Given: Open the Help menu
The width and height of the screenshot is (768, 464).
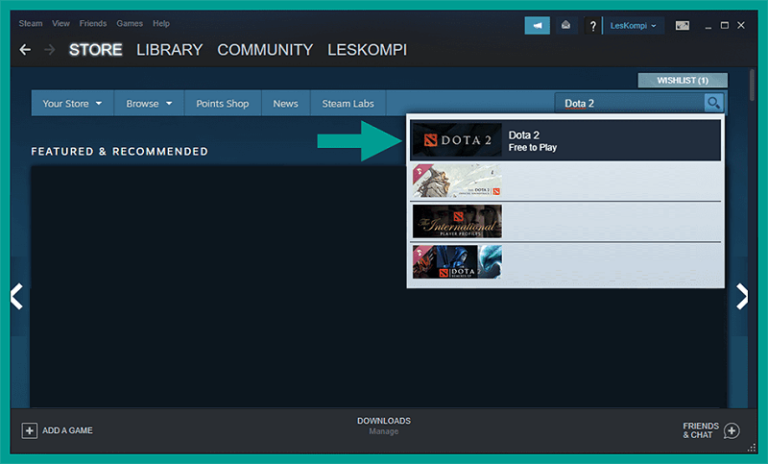Looking at the screenshot, I should (161, 23).
